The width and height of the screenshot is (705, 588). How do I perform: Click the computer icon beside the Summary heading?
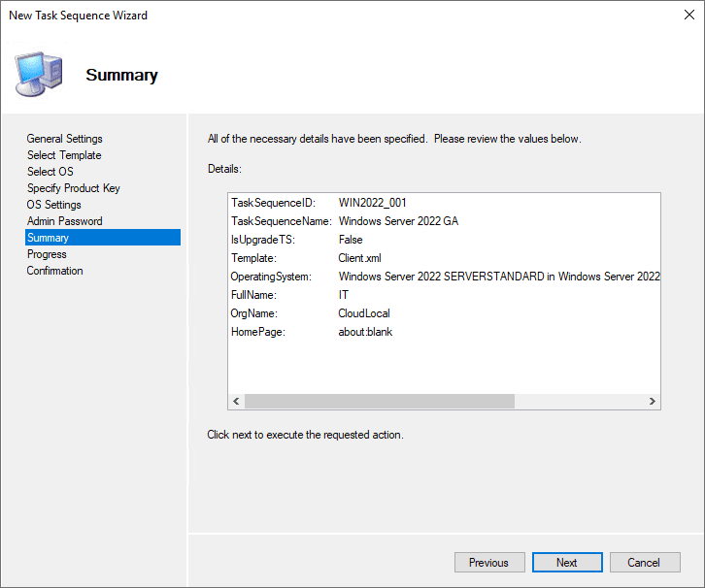coord(39,74)
